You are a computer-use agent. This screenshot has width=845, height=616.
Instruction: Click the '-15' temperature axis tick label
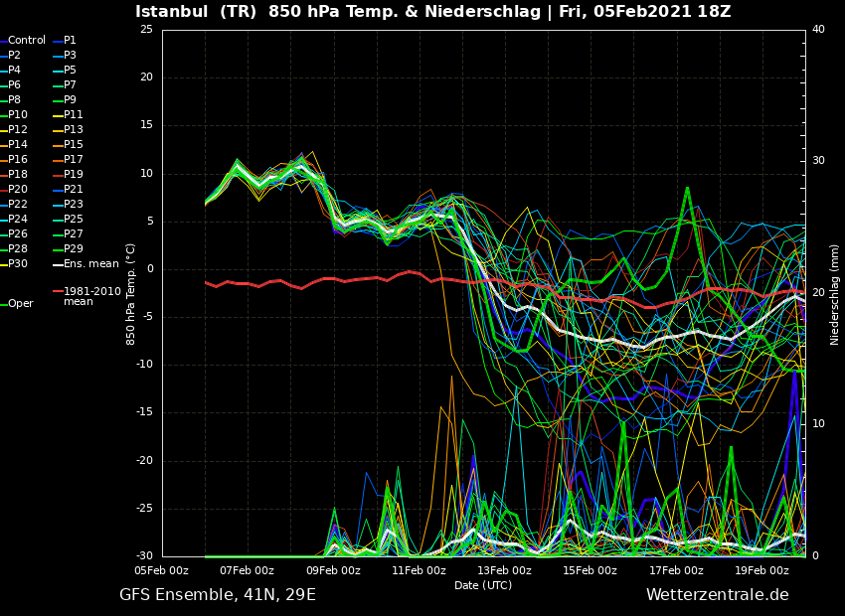pyautogui.click(x=144, y=412)
